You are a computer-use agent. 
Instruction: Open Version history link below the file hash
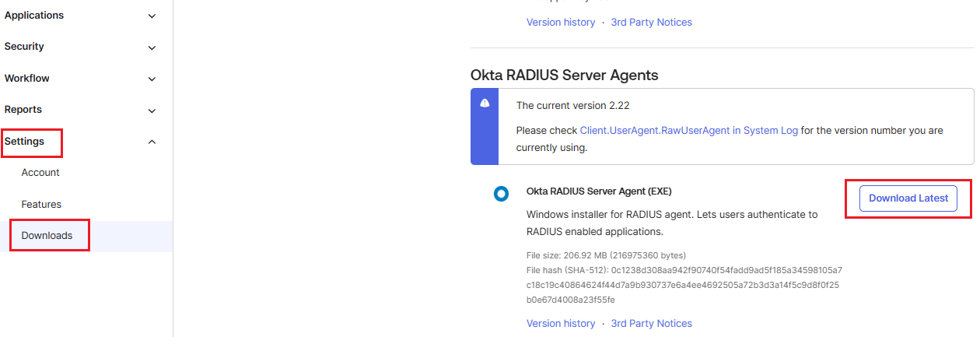561,324
